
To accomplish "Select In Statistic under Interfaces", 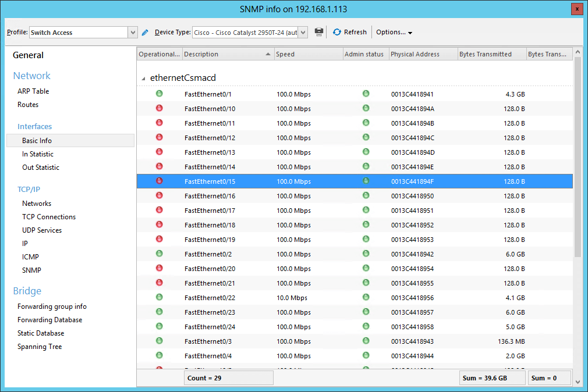I will [x=37, y=154].
